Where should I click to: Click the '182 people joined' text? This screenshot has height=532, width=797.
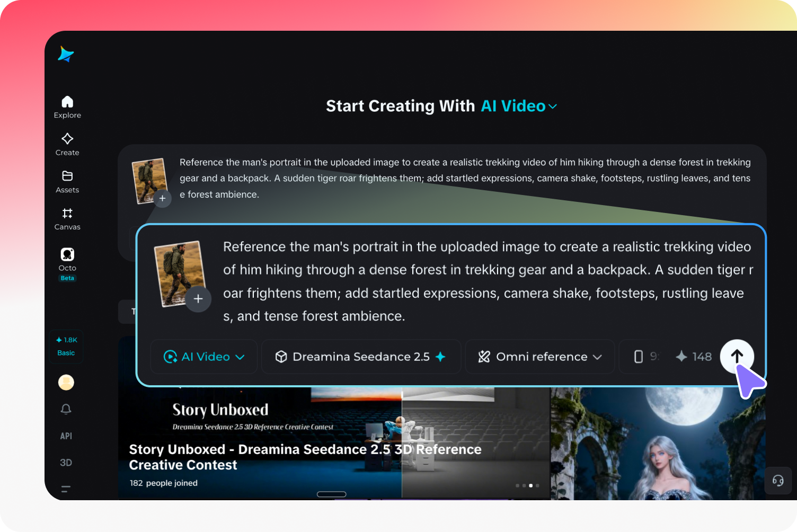tap(164, 483)
